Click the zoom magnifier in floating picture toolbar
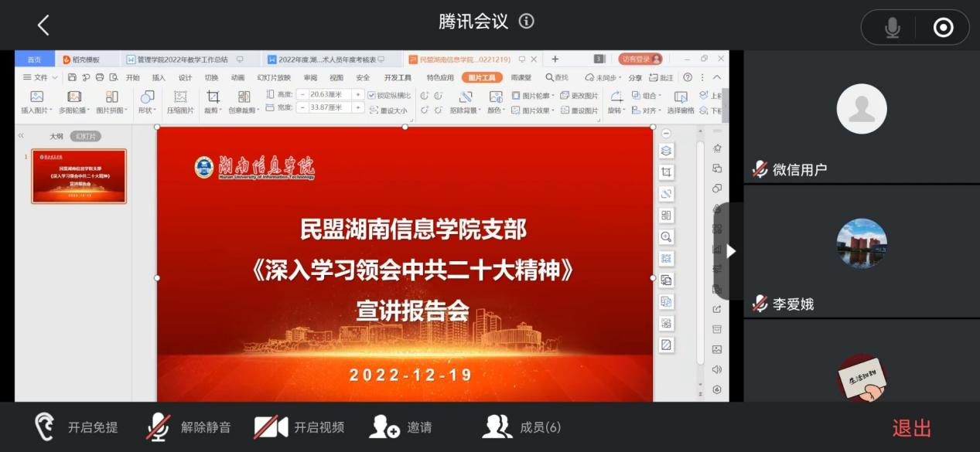The image size is (980, 452). [666, 237]
